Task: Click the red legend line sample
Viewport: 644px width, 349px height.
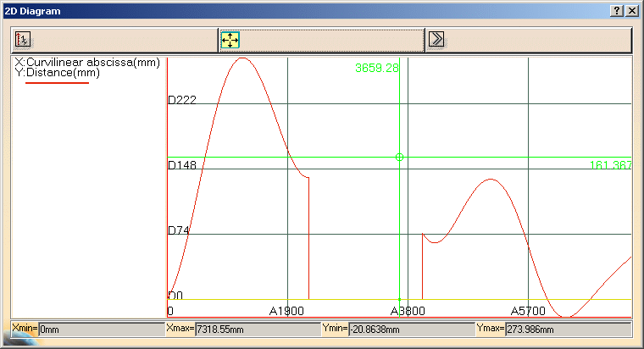Action: pos(57,83)
